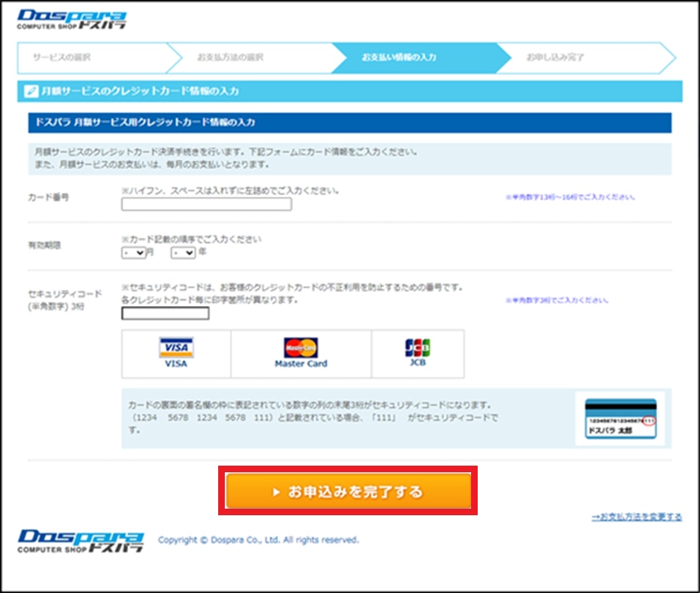This screenshot has height=593, width=700.
Task: Click the お支払方法を変更する link
Action: click(636, 517)
